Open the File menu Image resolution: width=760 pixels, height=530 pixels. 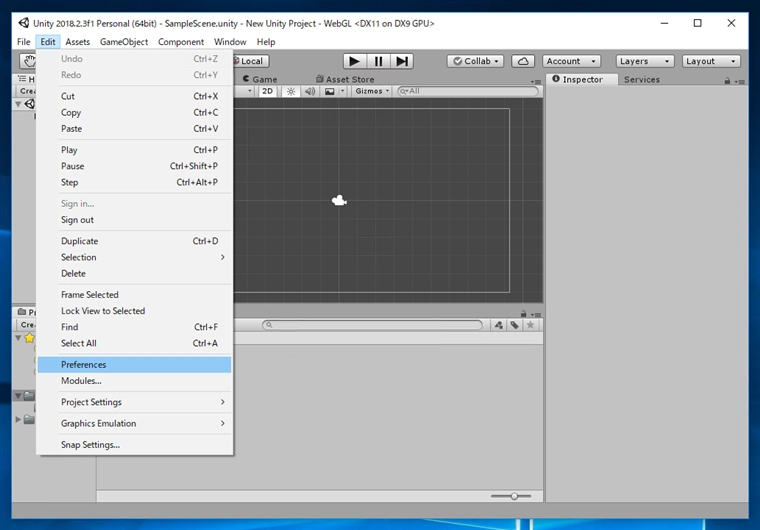click(x=23, y=42)
